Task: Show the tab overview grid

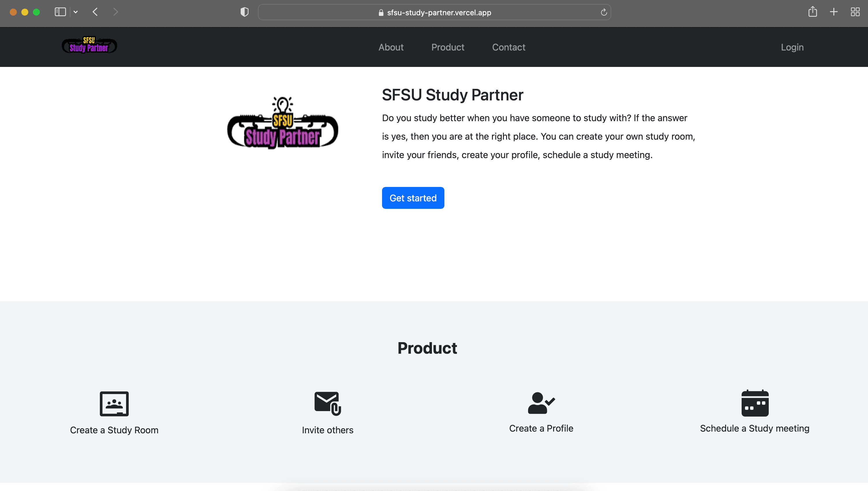Action: pyautogui.click(x=855, y=12)
